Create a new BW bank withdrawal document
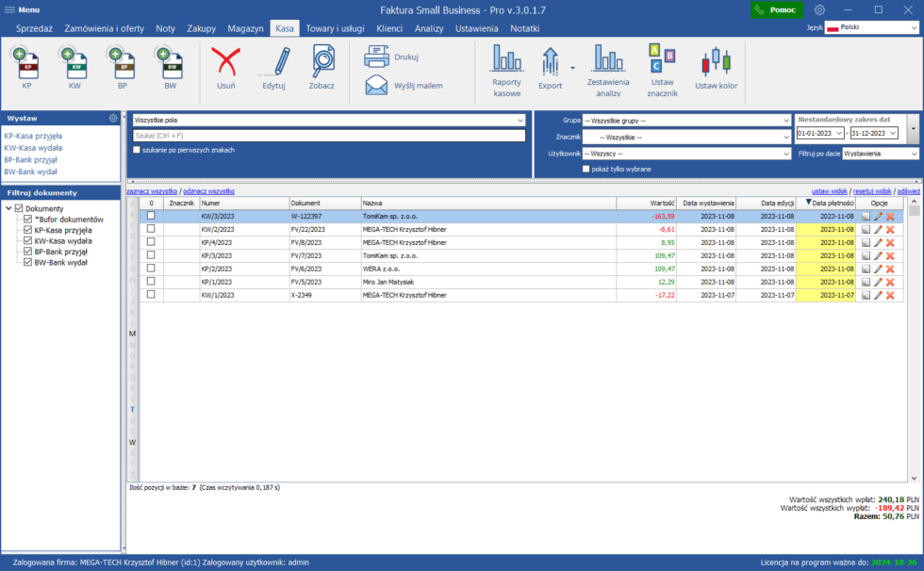924x571 pixels. (x=170, y=63)
